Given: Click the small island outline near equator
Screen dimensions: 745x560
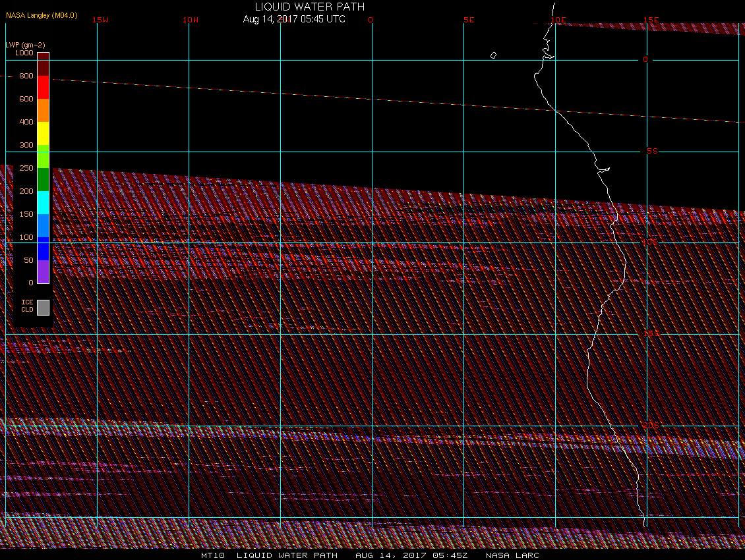Looking at the screenshot, I should tap(493, 55).
